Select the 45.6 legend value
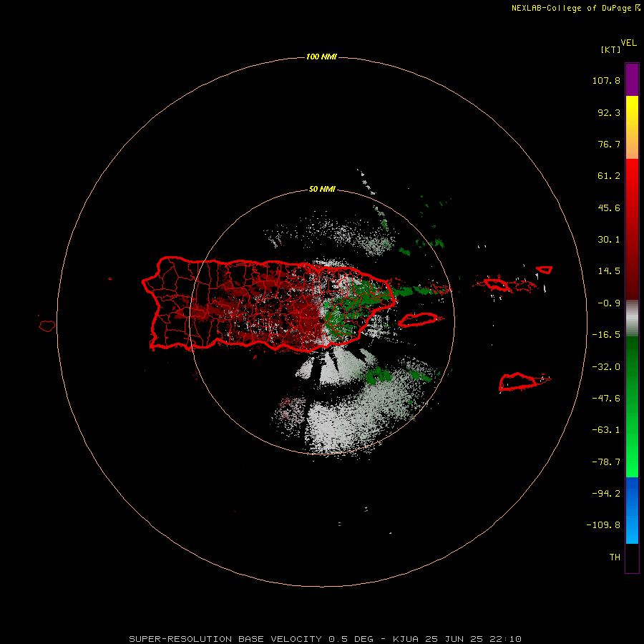 [609, 208]
